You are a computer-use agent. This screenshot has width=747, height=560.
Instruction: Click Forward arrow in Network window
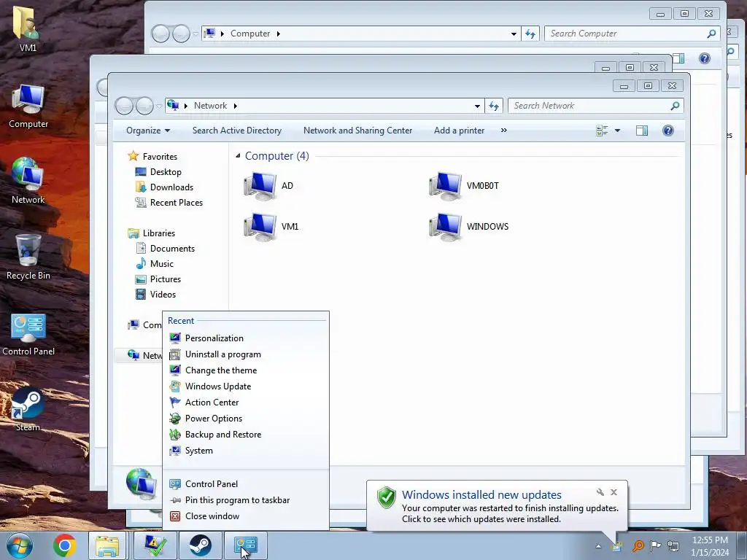pos(144,106)
